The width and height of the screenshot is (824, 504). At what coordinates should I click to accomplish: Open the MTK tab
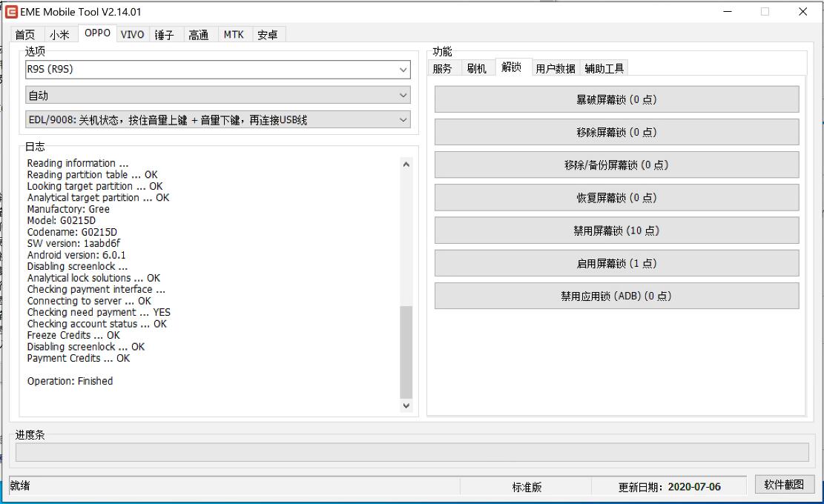[234, 35]
